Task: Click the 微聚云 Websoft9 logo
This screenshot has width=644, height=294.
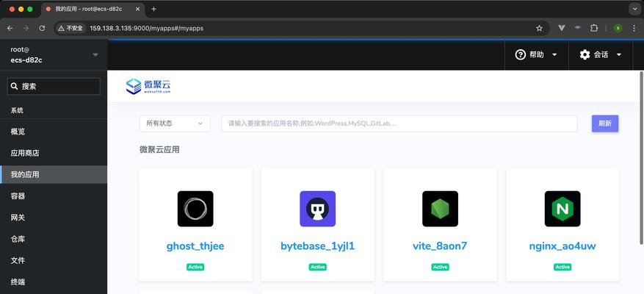Action: (148, 86)
